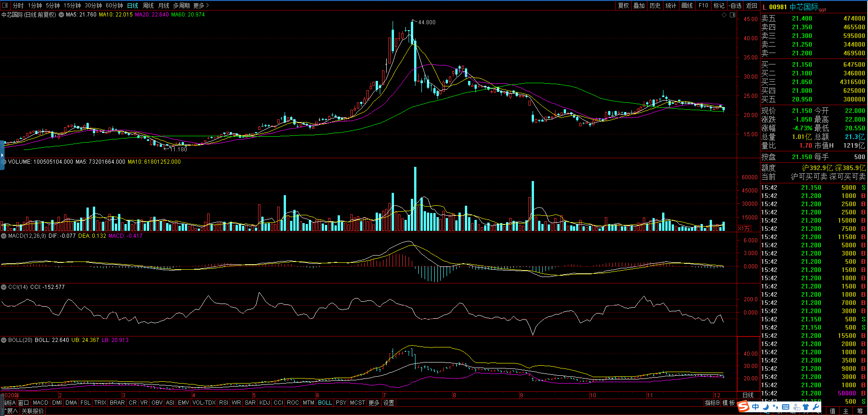Select the 周线 weekly timeframe
Image resolution: width=868 pixels, height=416 pixels.
coord(148,5)
